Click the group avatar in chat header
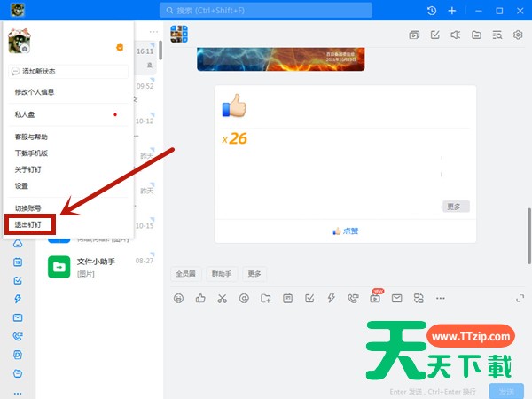 pyautogui.click(x=179, y=34)
